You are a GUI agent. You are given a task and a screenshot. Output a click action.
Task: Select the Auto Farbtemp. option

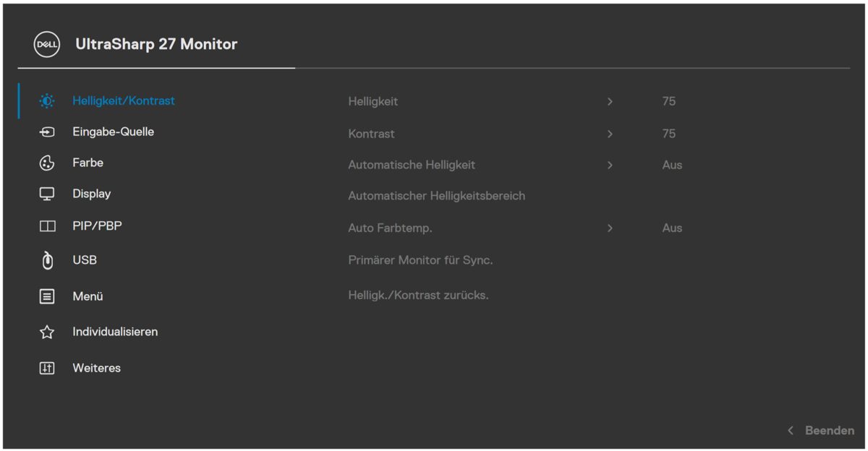(x=390, y=228)
